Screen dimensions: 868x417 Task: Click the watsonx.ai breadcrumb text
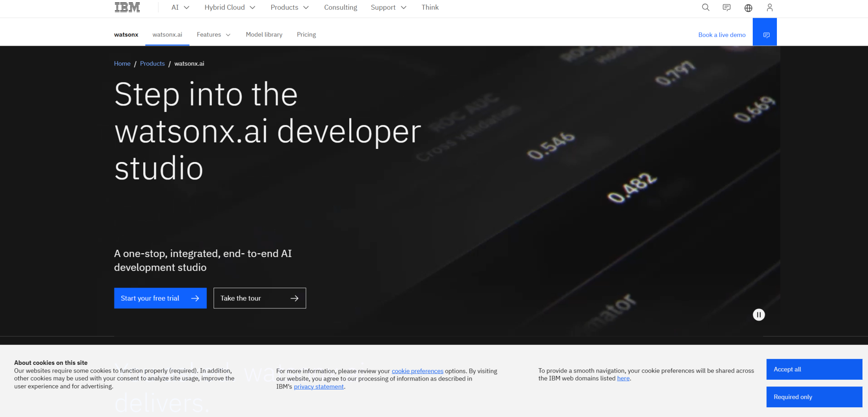point(189,63)
